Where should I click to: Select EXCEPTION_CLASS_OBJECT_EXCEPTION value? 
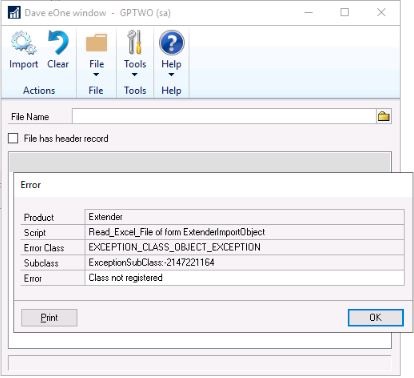[174, 247]
